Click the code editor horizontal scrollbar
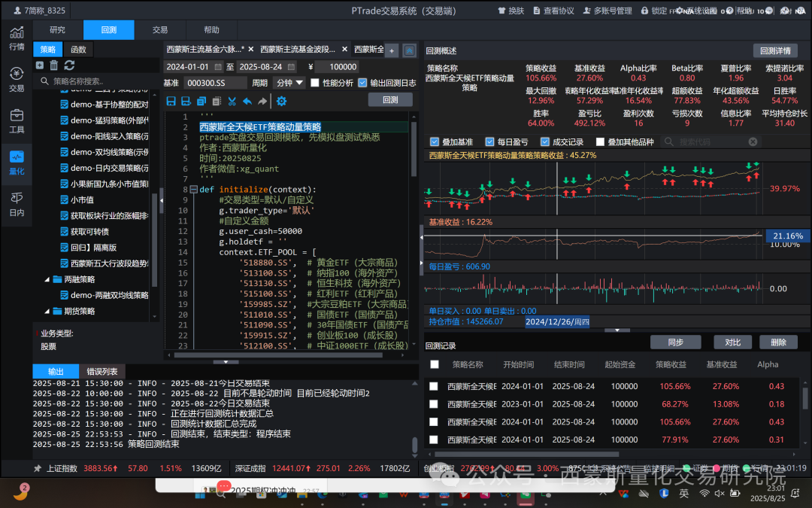 (x=278, y=355)
